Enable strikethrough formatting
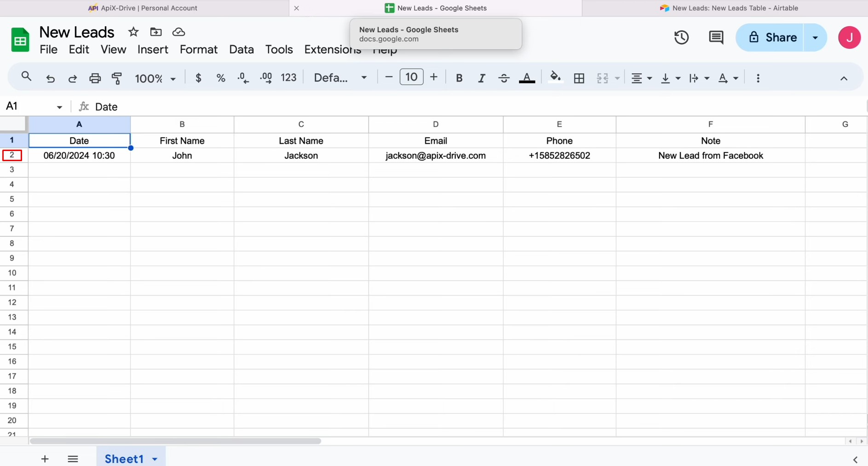The width and height of the screenshot is (868, 466). (x=504, y=78)
